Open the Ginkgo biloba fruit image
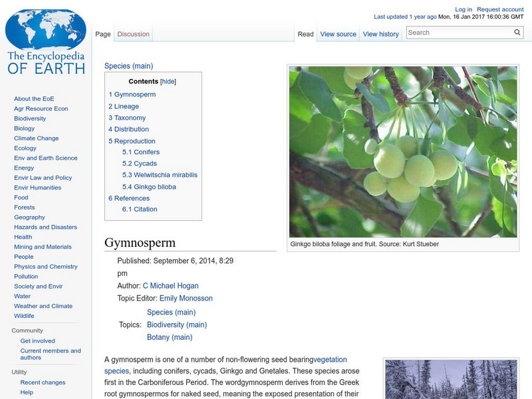 point(403,152)
